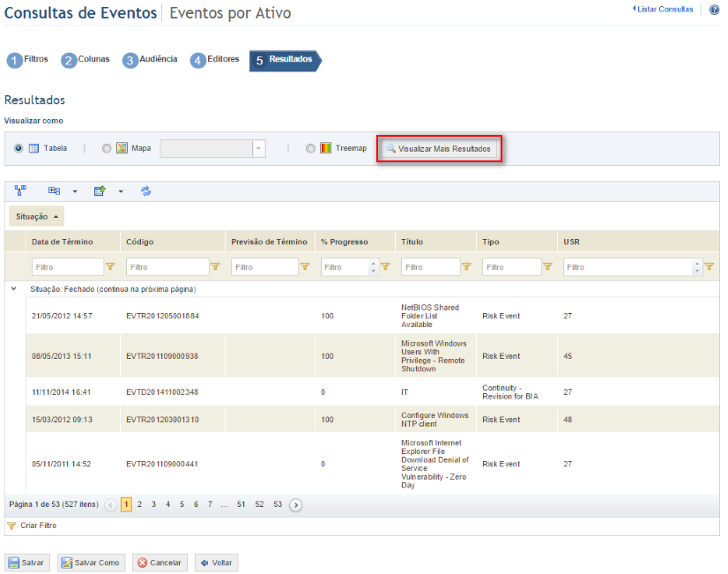Select row code EVTR201205001884
The width and height of the screenshot is (728, 574).
coord(162,316)
